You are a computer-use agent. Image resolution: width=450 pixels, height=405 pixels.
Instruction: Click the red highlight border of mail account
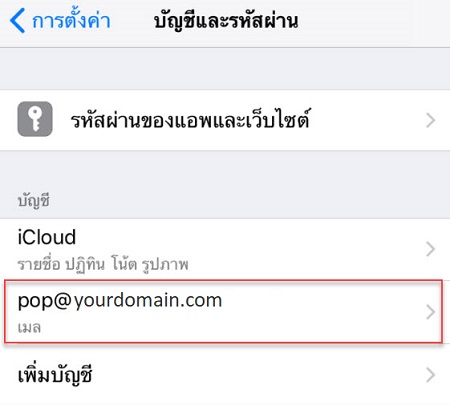[x=223, y=281]
